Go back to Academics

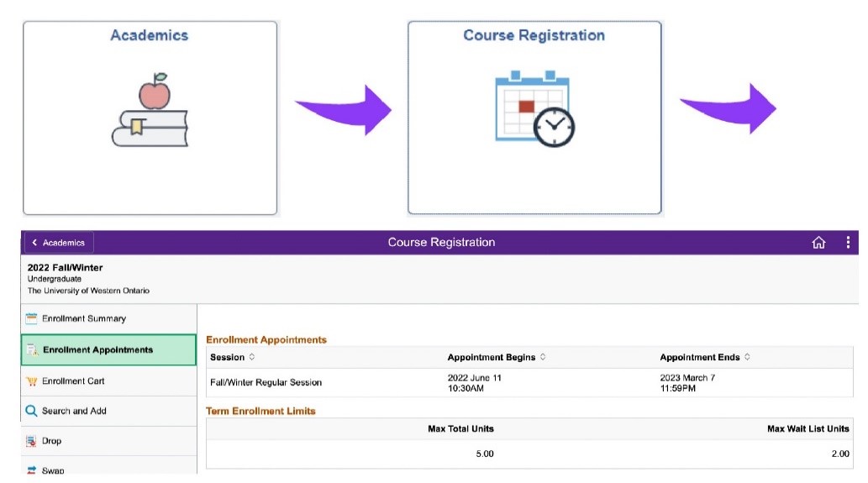pyautogui.click(x=59, y=243)
